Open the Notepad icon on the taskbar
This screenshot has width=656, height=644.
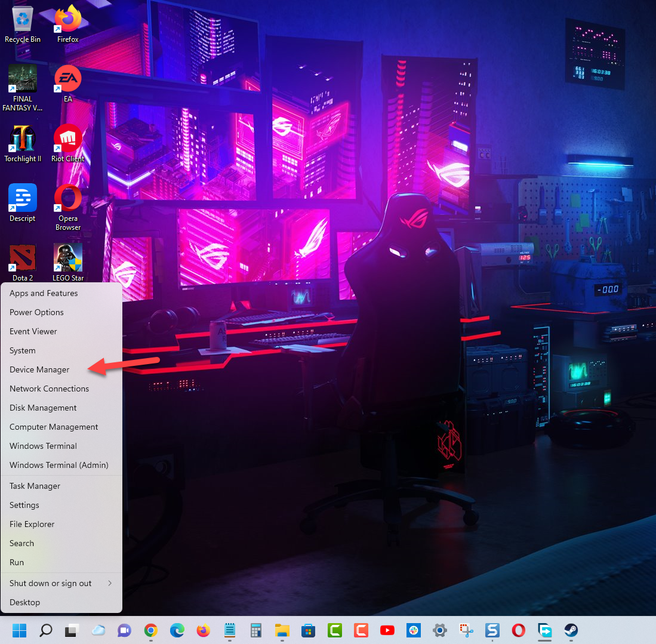click(x=230, y=630)
